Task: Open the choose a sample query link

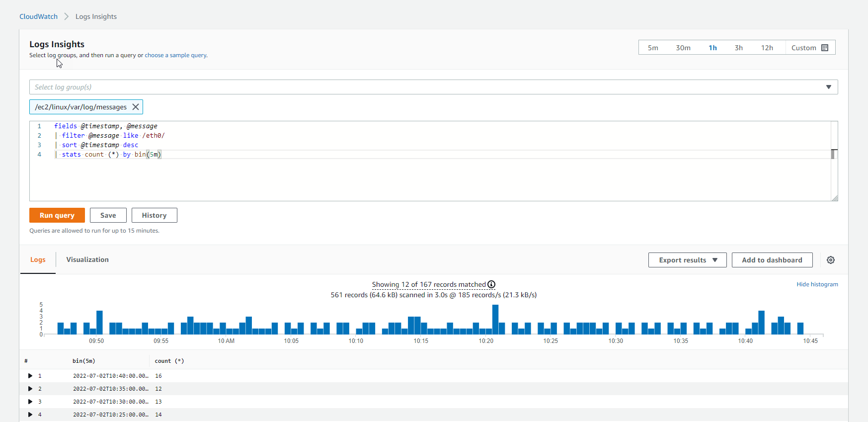Action: click(x=176, y=55)
